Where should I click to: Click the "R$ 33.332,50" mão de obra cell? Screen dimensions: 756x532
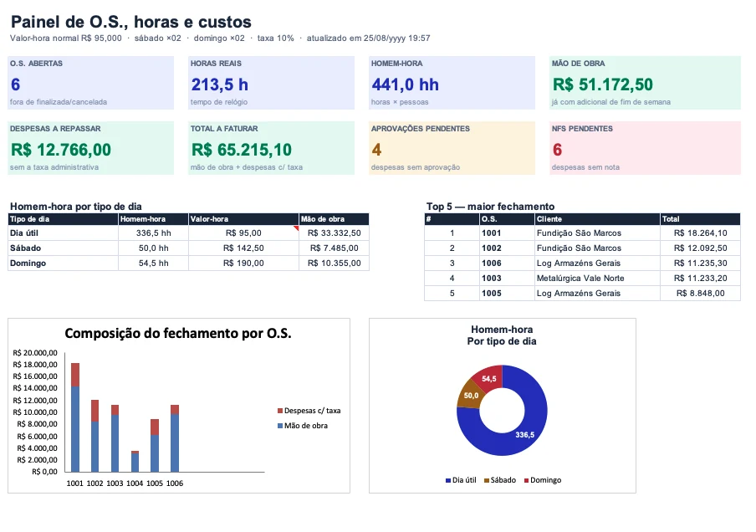coord(335,233)
